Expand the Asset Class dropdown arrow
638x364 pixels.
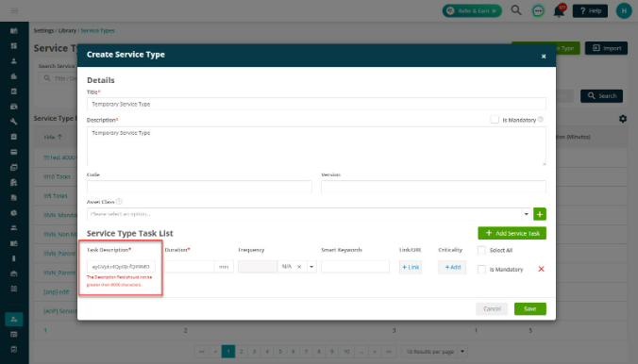tap(526, 214)
